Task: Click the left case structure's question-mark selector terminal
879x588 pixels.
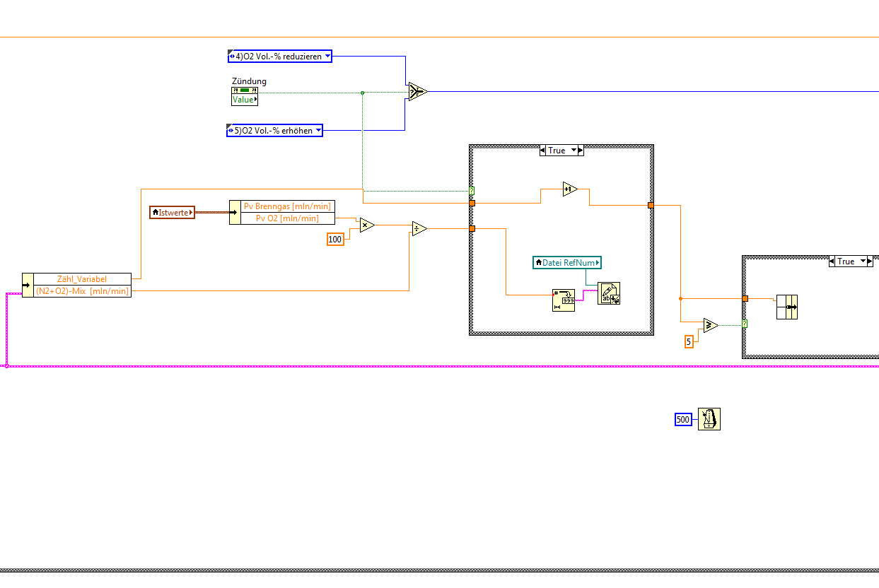Action: pos(472,191)
